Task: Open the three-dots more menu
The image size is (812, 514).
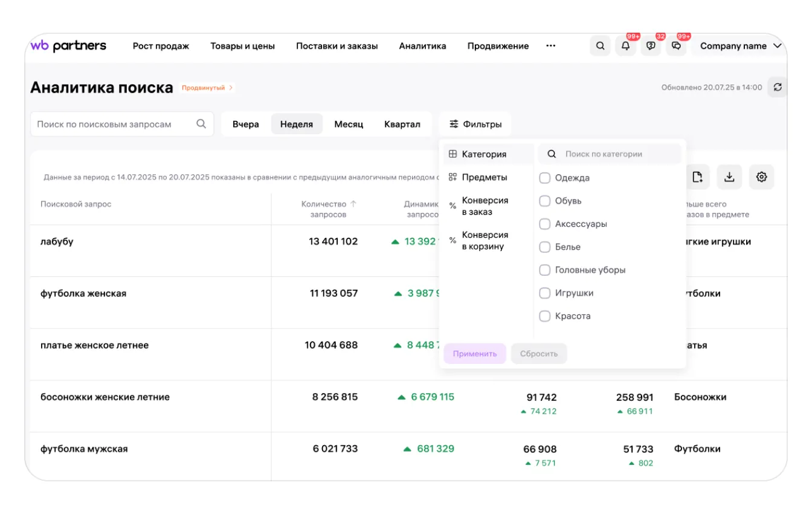Action: (x=550, y=46)
